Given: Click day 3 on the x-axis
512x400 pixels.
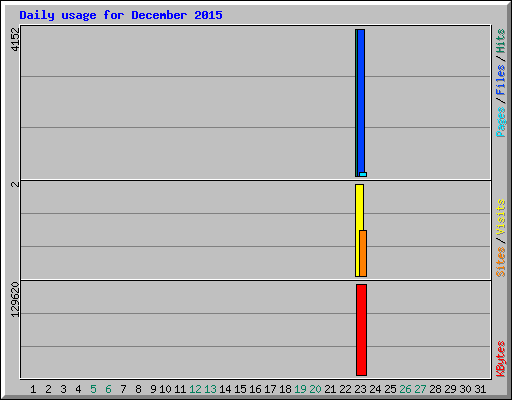Looking at the screenshot, I should tap(63, 389).
